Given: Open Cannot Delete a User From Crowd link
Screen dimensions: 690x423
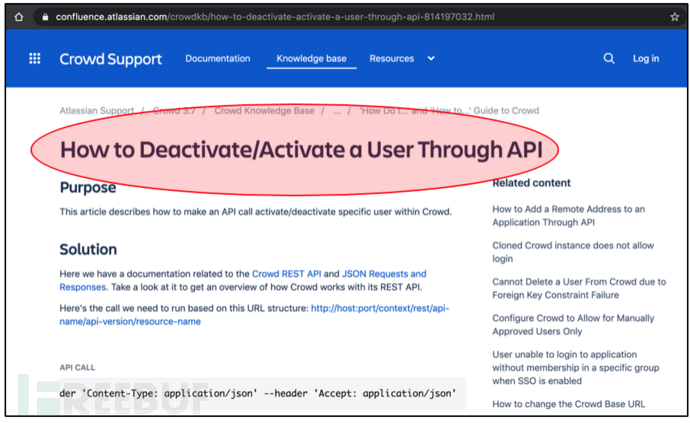Looking at the screenshot, I should coord(579,288).
